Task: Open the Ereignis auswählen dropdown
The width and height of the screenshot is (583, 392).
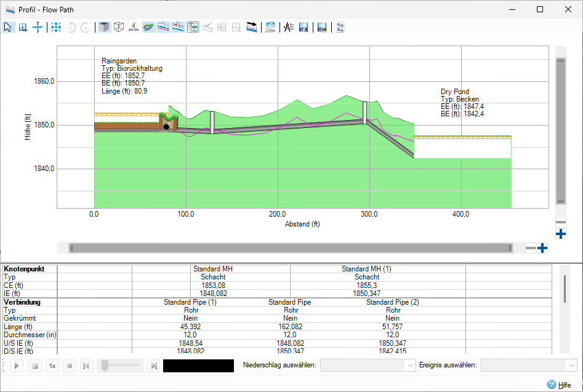Action: [x=529, y=366]
